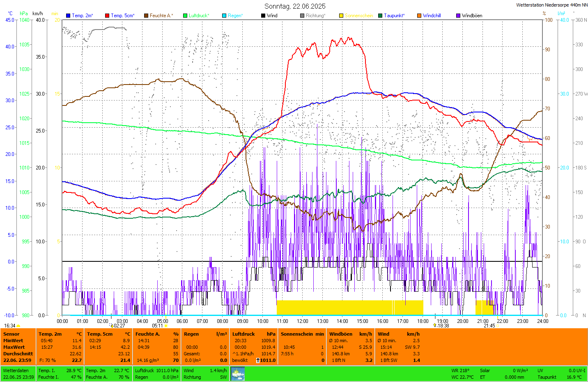This screenshot has width=588, height=382.
Task: Click the yellow sunshine bar at 14:00
Action: pyautogui.click(x=342, y=308)
